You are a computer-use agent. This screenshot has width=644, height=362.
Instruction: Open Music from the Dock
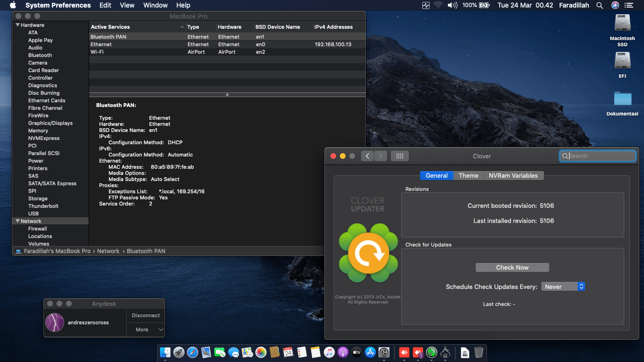coord(329,352)
